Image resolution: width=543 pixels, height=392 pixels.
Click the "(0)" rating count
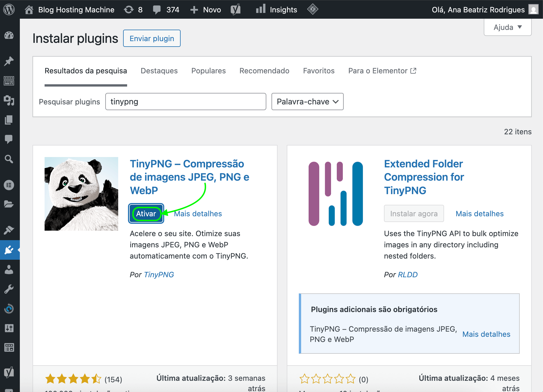click(364, 380)
